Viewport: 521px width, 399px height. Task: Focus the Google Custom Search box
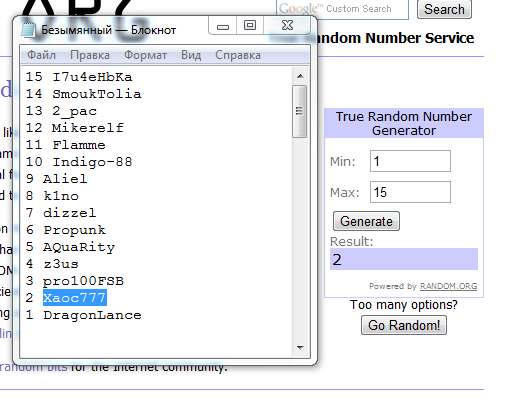point(342,9)
